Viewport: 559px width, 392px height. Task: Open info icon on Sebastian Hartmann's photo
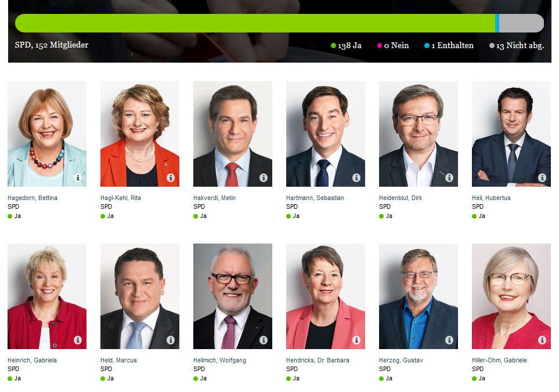point(356,177)
